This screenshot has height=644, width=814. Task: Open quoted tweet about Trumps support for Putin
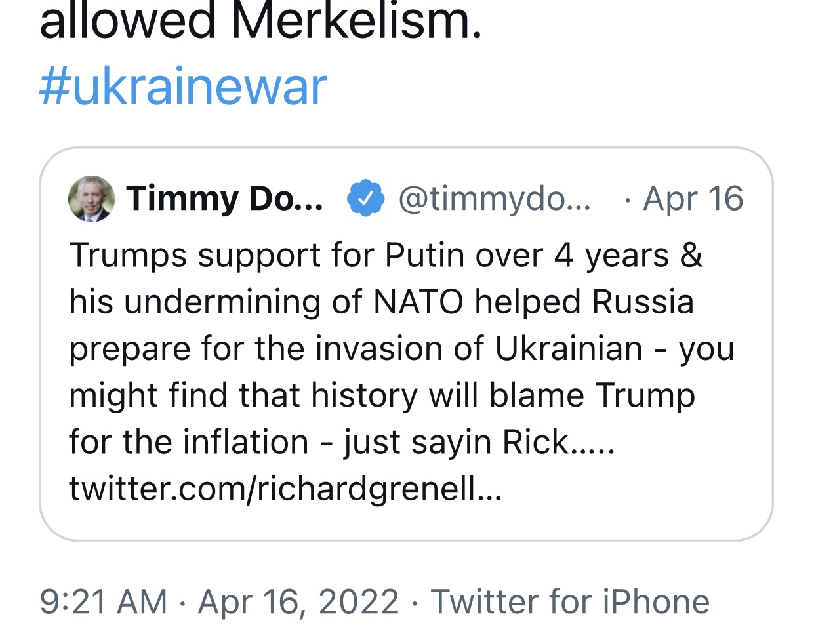click(406, 344)
